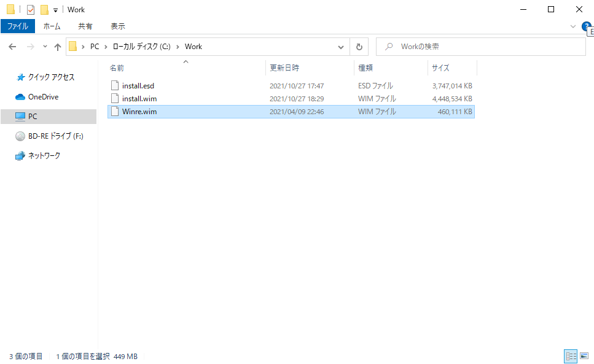
Task: Open the BD-RE ドライブ (F:) drive icon
Action: [x=21, y=136]
